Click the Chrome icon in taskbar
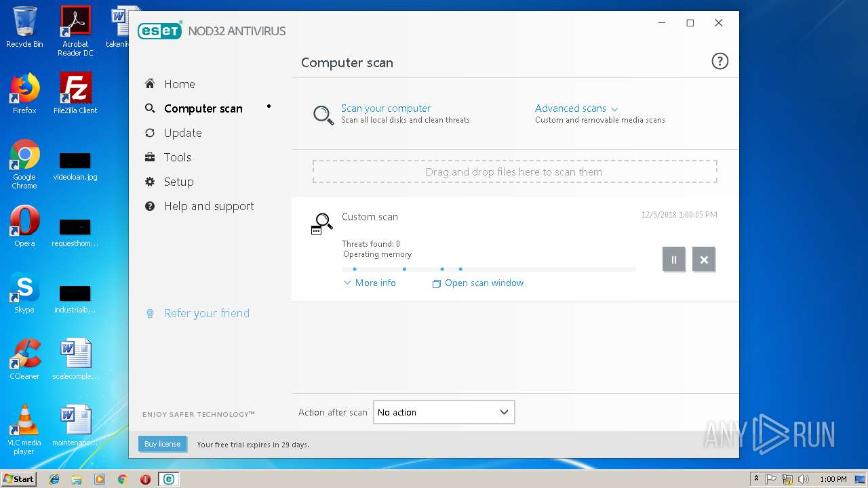The height and width of the screenshot is (488, 868). click(x=122, y=479)
